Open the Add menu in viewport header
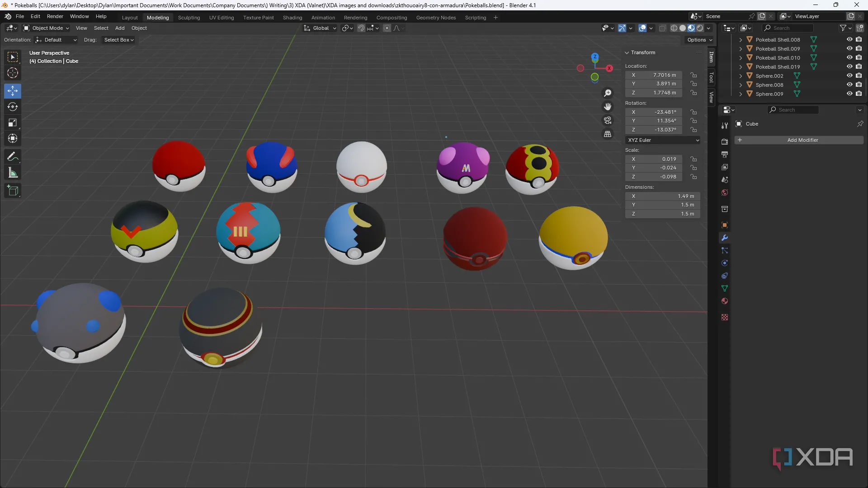This screenshot has height=488, width=868. pyautogui.click(x=120, y=28)
